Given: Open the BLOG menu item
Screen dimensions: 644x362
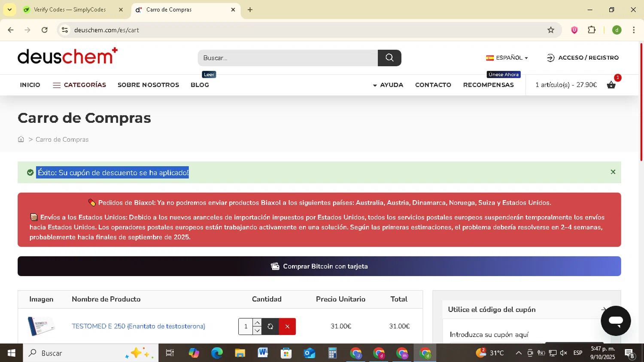Looking at the screenshot, I should (x=200, y=85).
